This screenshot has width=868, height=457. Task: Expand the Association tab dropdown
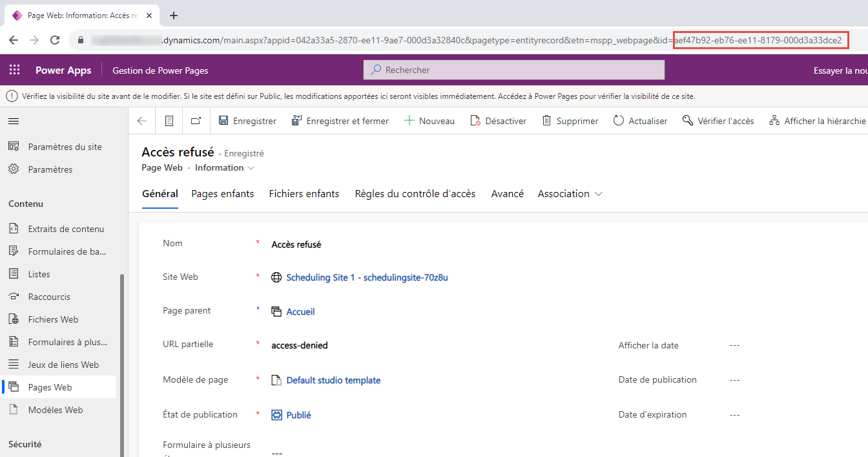598,193
